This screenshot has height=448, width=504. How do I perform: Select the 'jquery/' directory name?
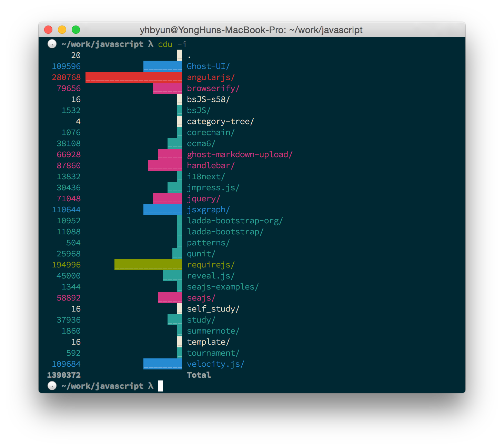[x=203, y=198]
